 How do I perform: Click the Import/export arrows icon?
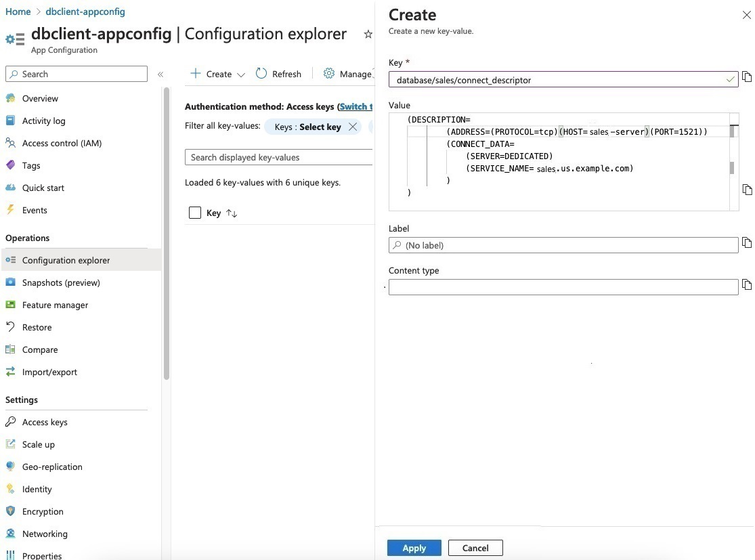11,371
